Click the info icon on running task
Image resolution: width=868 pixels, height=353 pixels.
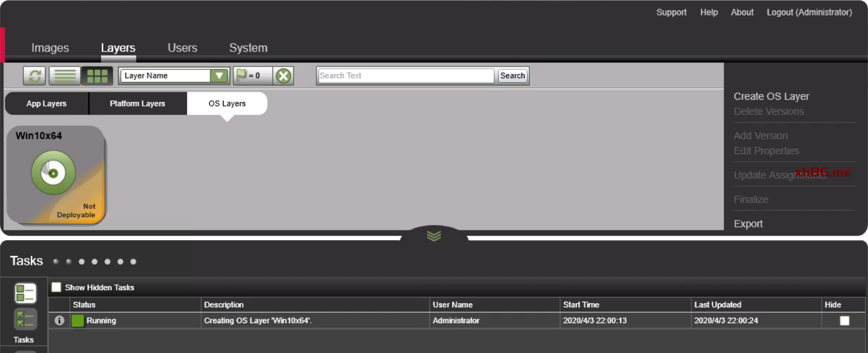(59, 321)
